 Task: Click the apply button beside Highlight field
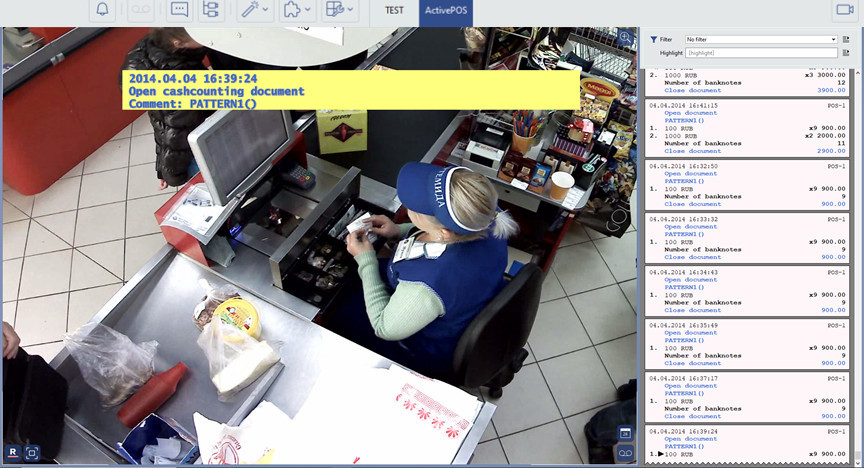[x=848, y=52]
